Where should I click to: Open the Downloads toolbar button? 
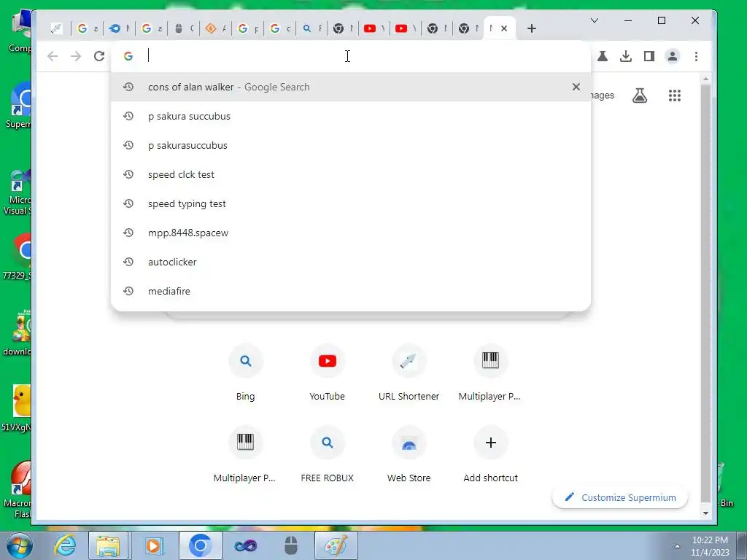point(626,56)
